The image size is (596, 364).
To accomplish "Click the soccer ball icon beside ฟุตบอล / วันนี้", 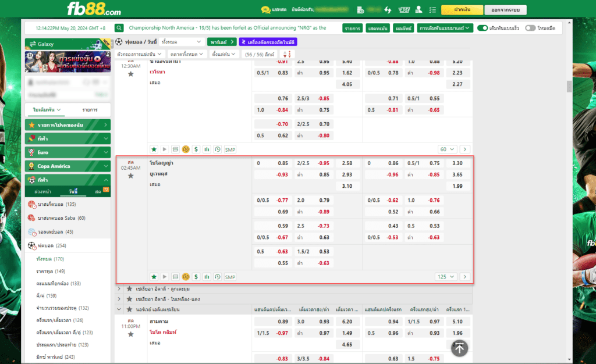I will [x=119, y=42].
